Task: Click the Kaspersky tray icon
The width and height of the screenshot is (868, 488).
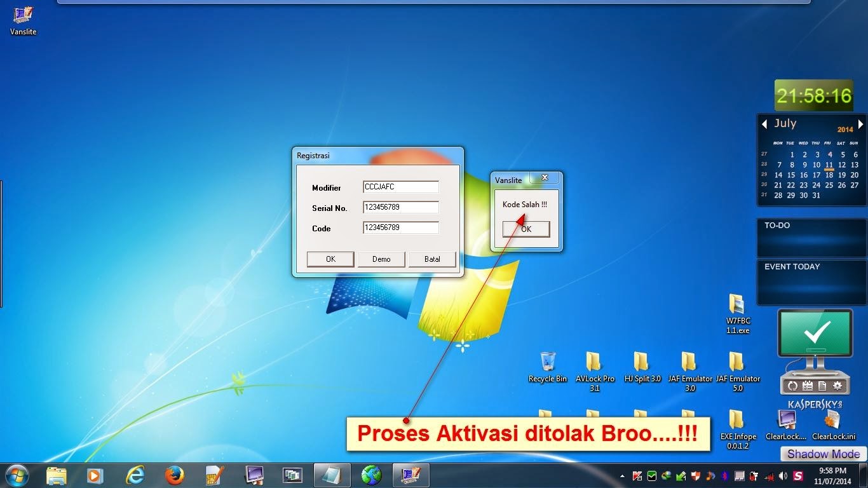Action: click(x=637, y=476)
